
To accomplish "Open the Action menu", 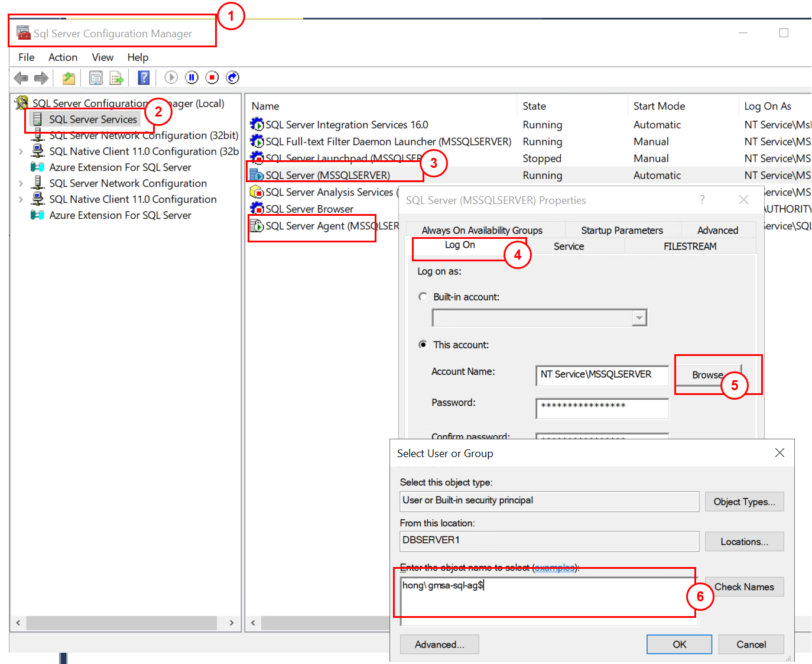I will point(63,57).
